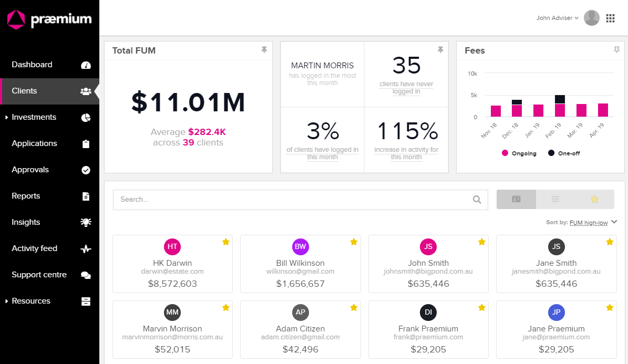The height and width of the screenshot is (364, 628).
Task: Toggle favourites-only star filter
Action: point(594,199)
